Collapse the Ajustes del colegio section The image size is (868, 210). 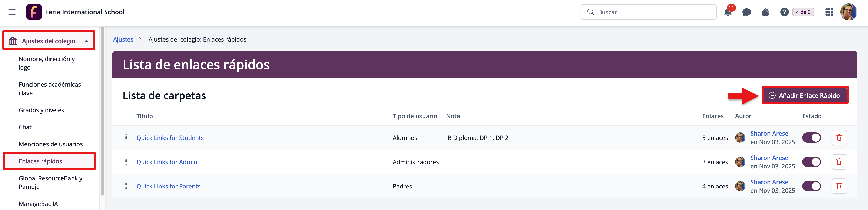tap(87, 41)
